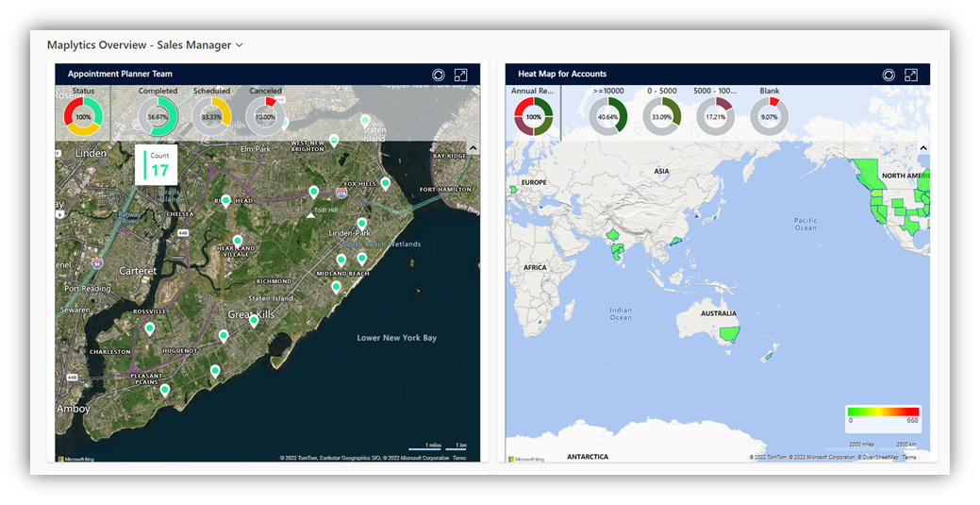The image size is (980, 505).
Task: Refresh the Appointment Planner Team map
Action: (x=438, y=75)
